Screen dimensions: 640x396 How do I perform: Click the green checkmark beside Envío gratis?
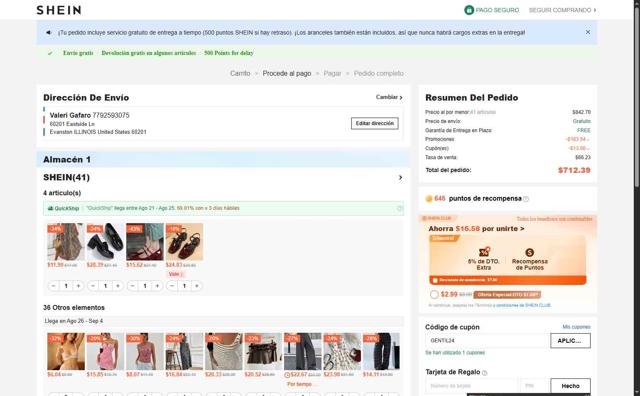click(50, 53)
